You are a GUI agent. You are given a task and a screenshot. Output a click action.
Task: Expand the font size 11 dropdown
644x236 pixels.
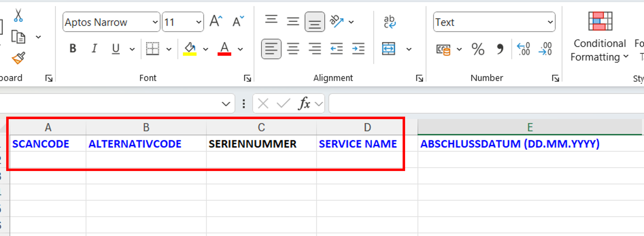199,22
